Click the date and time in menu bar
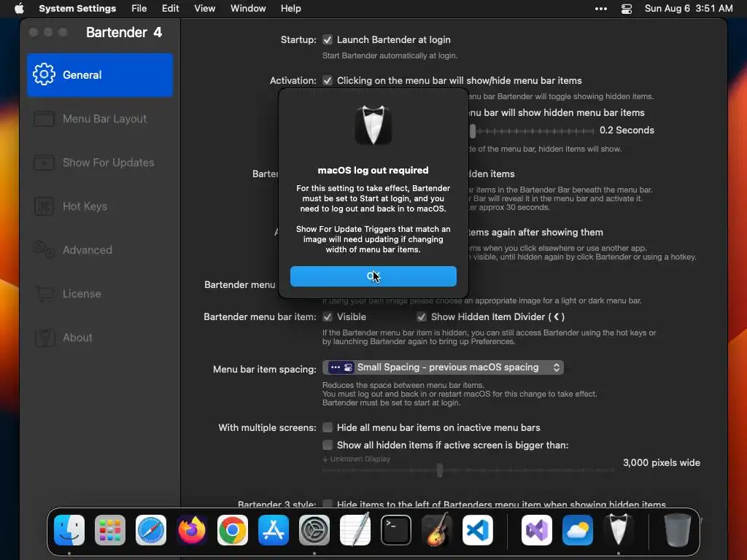The width and height of the screenshot is (747, 560). pyautogui.click(x=689, y=9)
